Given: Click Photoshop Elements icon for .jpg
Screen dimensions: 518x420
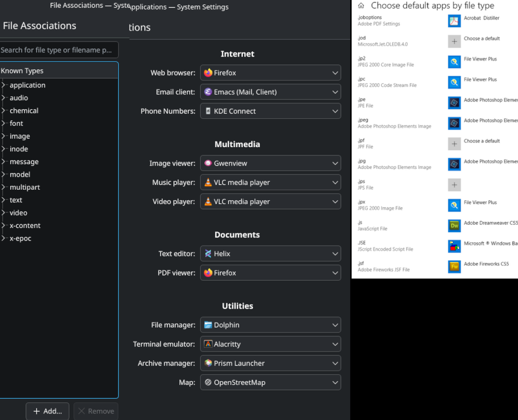Looking at the screenshot, I should click(454, 165).
